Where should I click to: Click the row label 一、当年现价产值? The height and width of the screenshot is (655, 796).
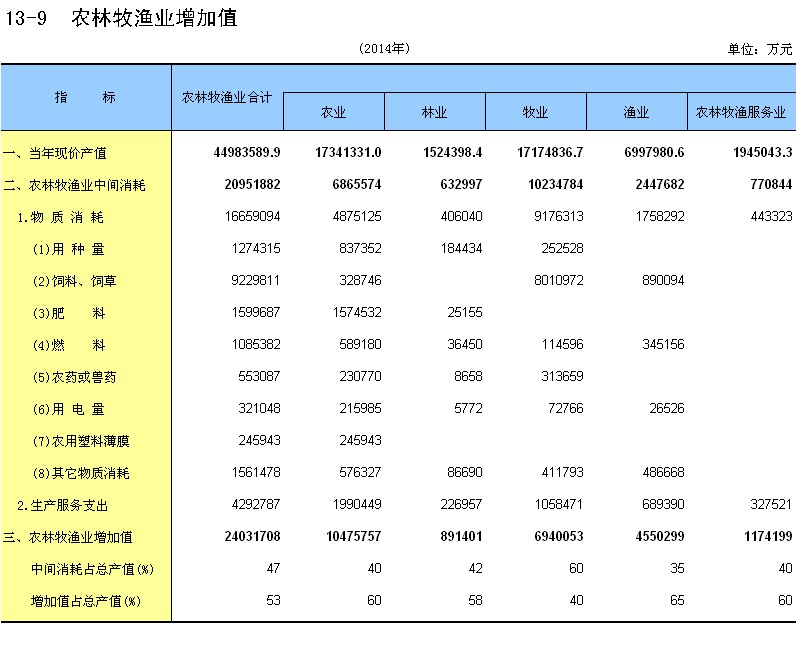[55, 153]
